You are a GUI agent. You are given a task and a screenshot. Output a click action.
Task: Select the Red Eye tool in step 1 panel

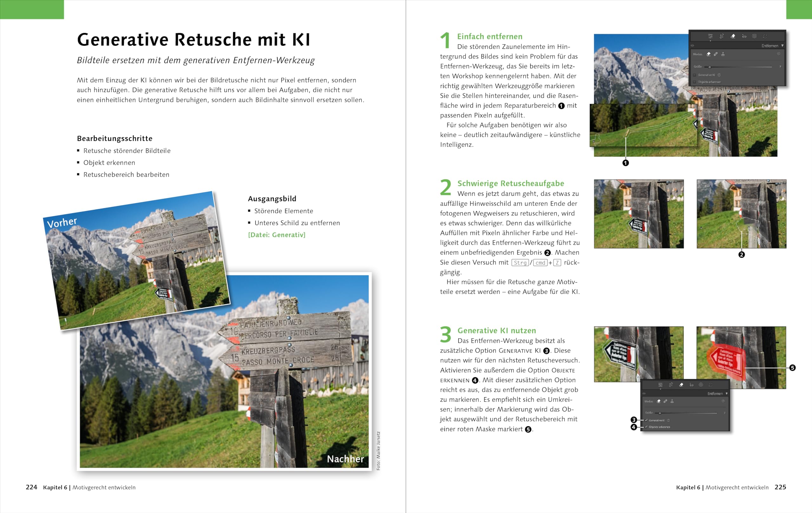pyautogui.click(x=744, y=36)
